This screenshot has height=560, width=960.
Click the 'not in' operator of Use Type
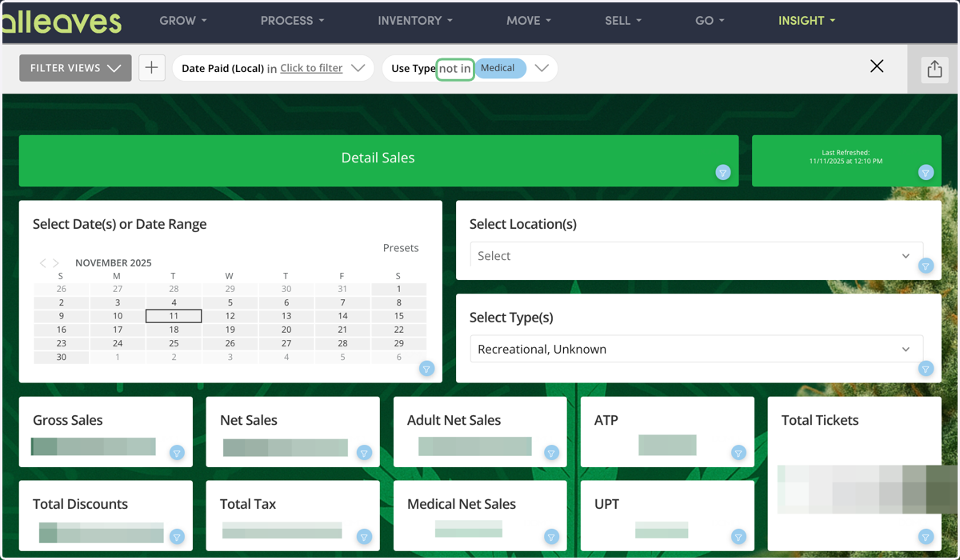455,69
